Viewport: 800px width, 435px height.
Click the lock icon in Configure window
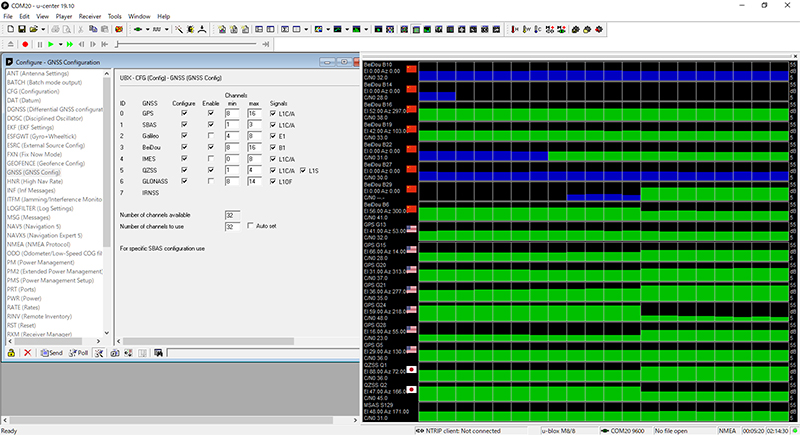point(10,353)
